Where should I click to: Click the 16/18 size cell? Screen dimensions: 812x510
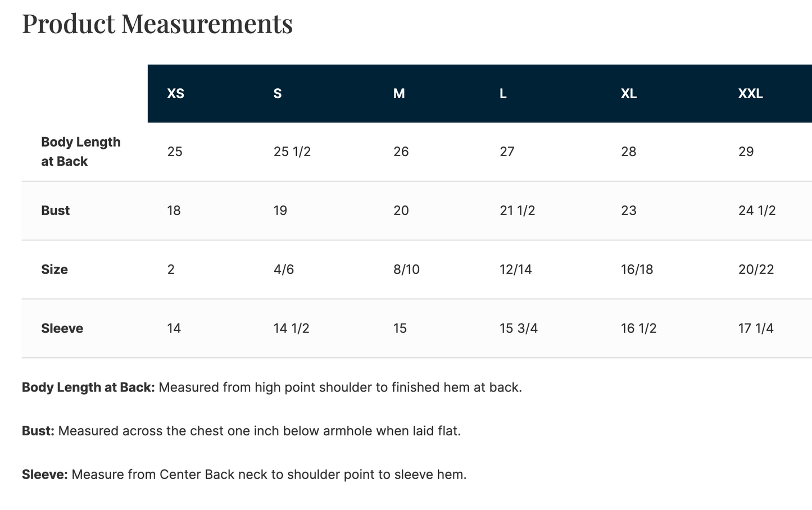(637, 270)
